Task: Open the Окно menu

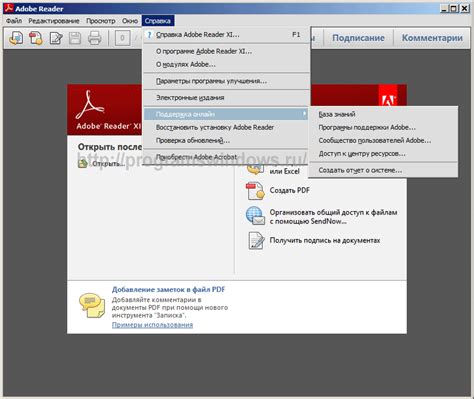Action: [130, 21]
